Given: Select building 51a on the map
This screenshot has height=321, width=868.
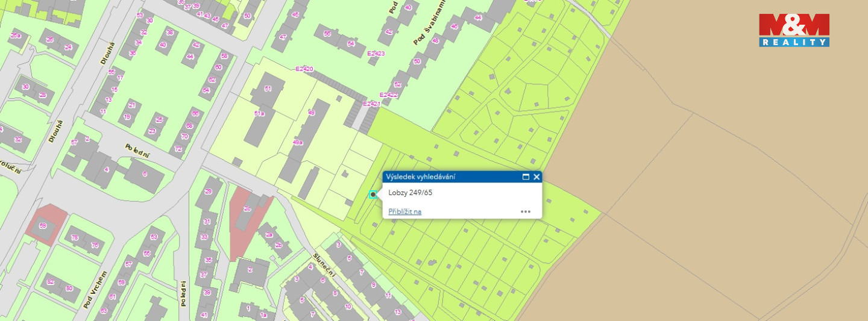Looking at the screenshot, I should 259,113.
